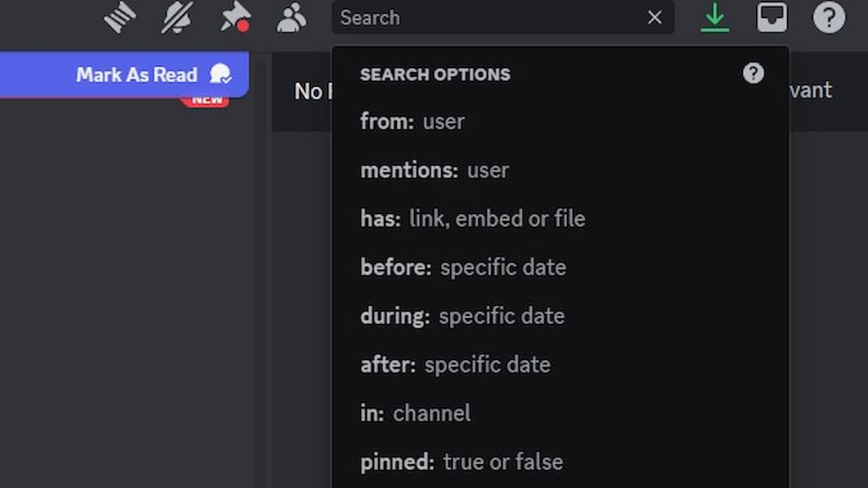Choose 'before: specific date' filter

coord(561,267)
